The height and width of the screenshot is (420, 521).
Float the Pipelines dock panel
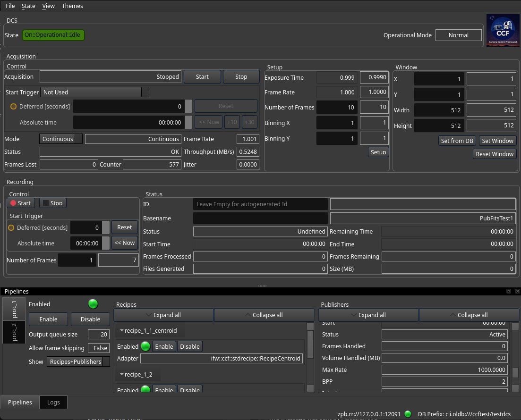coord(508,291)
